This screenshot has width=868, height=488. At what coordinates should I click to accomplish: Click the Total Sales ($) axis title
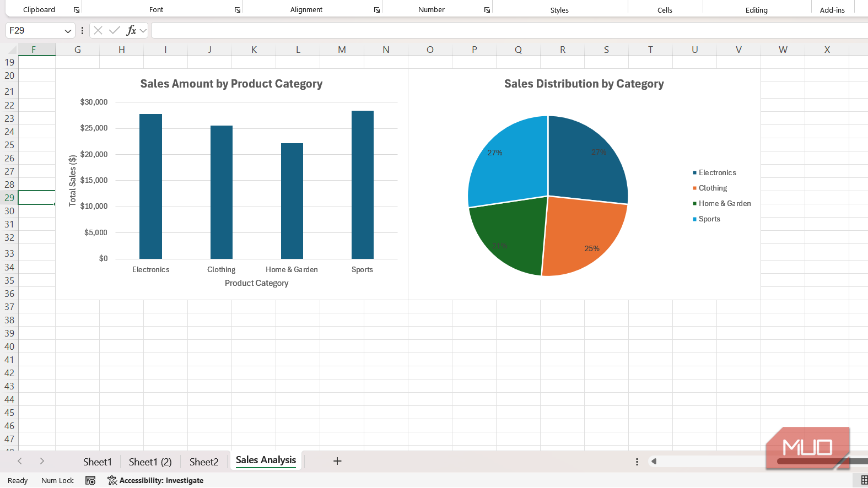click(72, 181)
